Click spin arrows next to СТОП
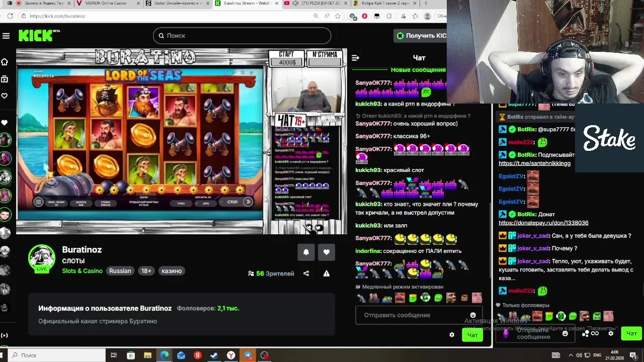The height and width of the screenshot is (362, 644). tap(248, 202)
